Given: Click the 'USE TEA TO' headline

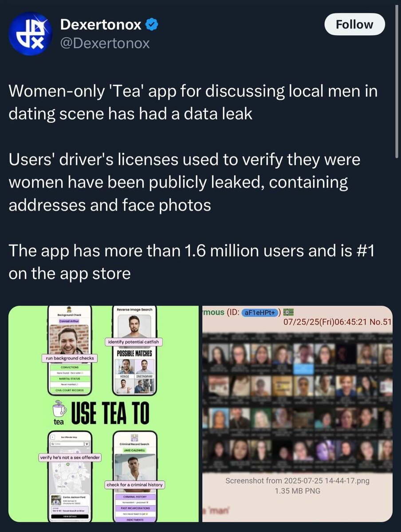Looking at the screenshot, I should [109, 413].
